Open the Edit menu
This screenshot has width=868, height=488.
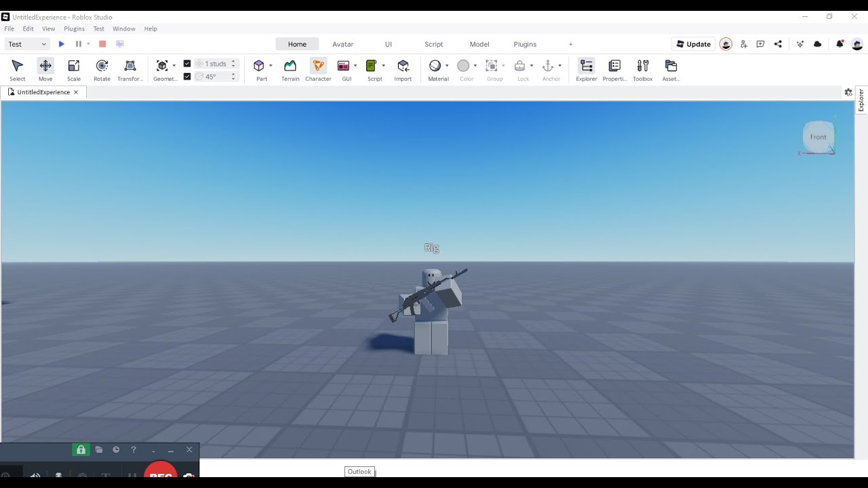click(x=28, y=28)
